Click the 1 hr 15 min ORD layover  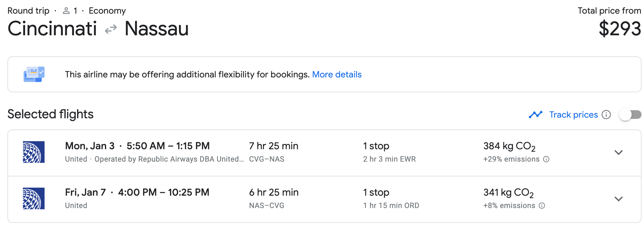click(x=391, y=206)
